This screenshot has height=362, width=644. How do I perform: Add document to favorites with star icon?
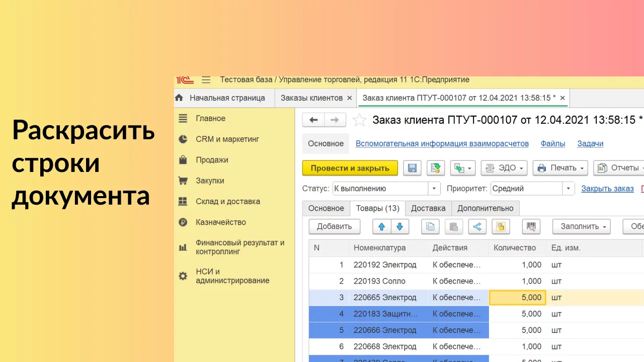pyautogui.click(x=359, y=120)
